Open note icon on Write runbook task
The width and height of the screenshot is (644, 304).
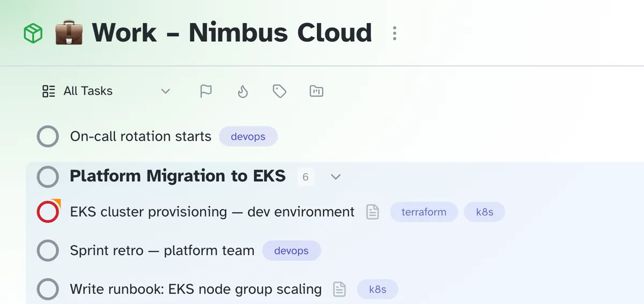click(340, 289)
